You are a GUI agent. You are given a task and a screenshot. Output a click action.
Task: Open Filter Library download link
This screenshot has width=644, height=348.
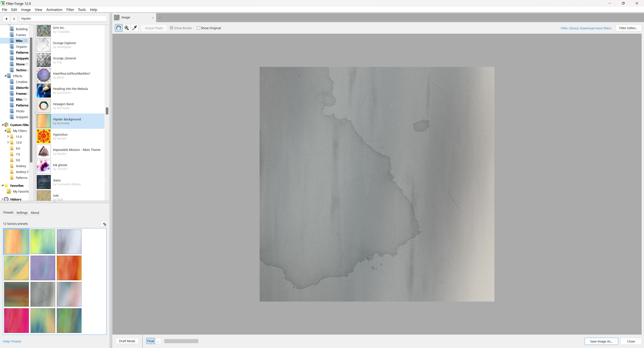point(586,28)
